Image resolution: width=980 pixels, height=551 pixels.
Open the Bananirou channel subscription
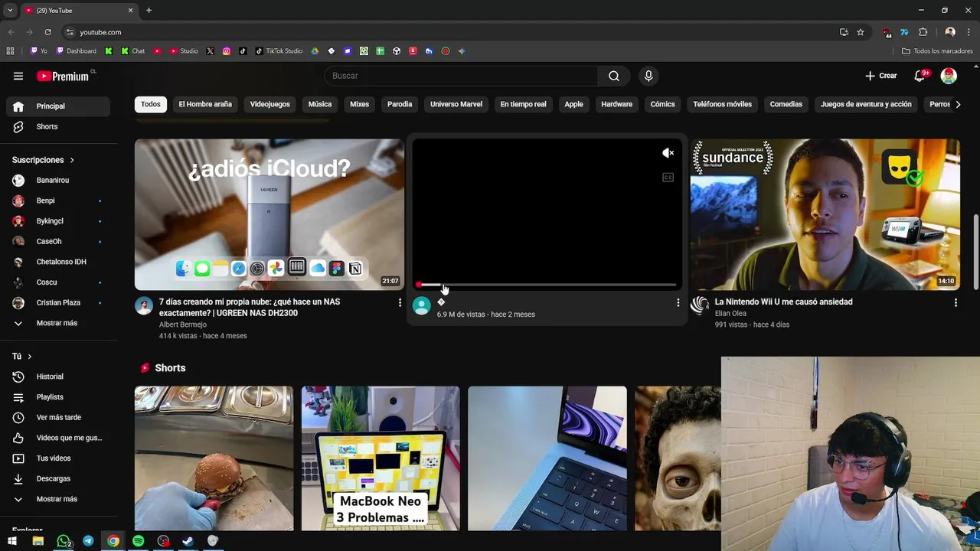[x=58, y=180]
